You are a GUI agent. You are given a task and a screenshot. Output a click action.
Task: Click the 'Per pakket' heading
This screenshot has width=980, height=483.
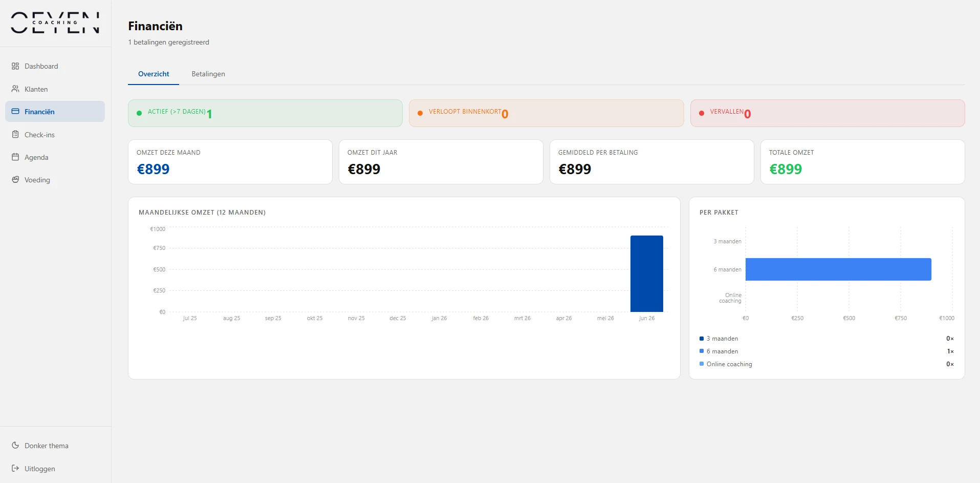[x=719, y=213]
